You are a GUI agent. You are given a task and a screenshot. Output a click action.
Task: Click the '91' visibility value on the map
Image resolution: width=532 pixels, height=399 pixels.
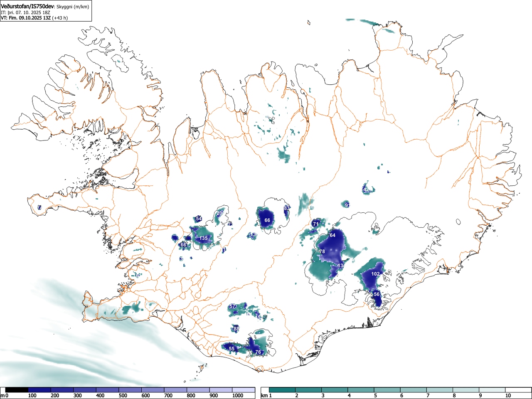(347, 205)
